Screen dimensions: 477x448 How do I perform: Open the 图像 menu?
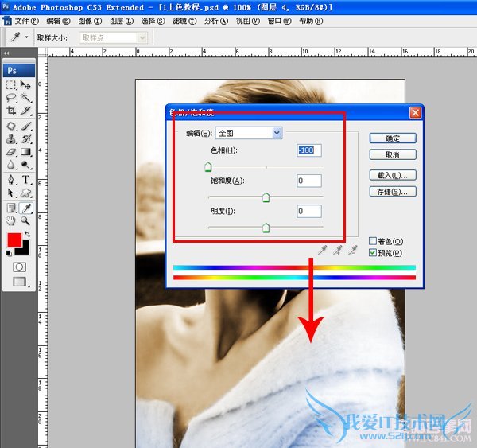pyautogui.click(x=90, y=21)
